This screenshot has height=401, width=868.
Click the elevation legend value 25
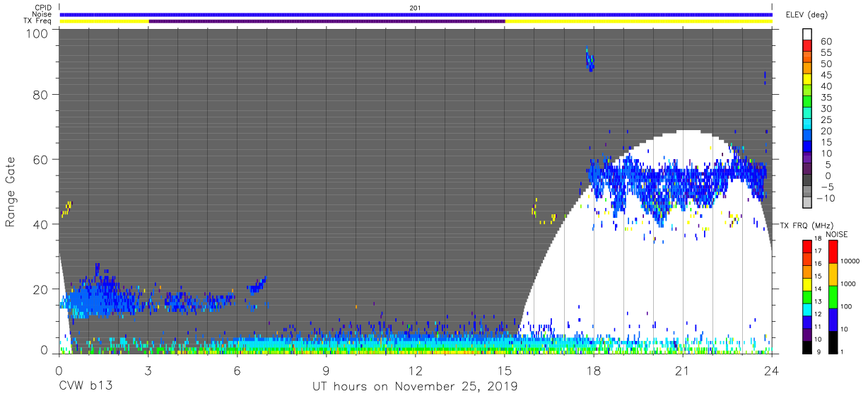(x=826, y=120)
